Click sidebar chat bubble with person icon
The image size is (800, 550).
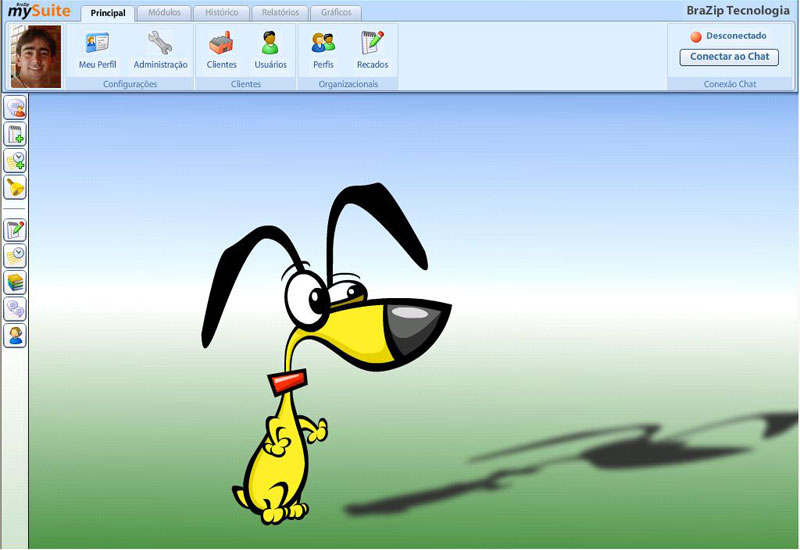15,108
